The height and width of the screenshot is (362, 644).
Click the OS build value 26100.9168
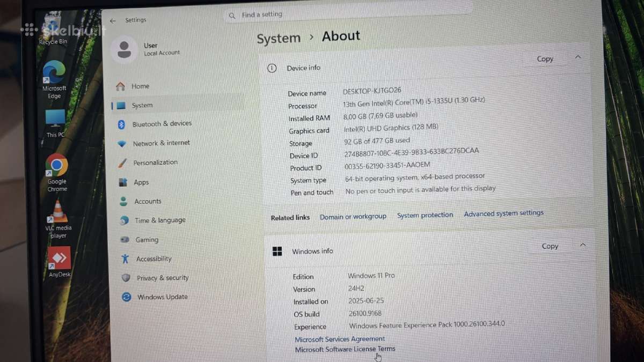coord(365,314)
